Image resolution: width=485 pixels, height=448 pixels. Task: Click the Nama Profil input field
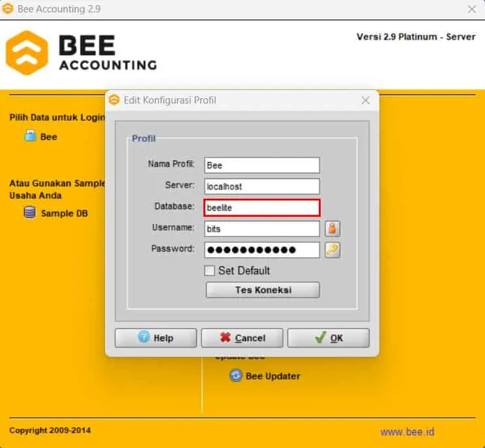[x=261, y=165]
